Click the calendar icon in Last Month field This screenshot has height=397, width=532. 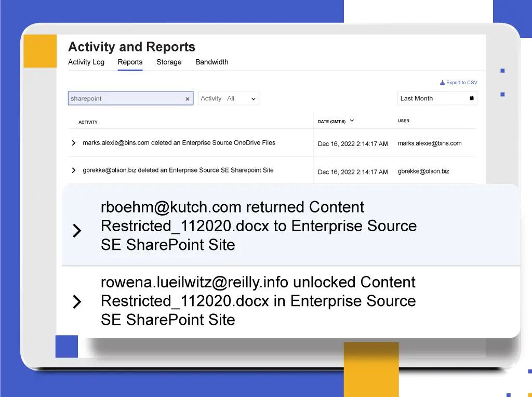[471, 98]
